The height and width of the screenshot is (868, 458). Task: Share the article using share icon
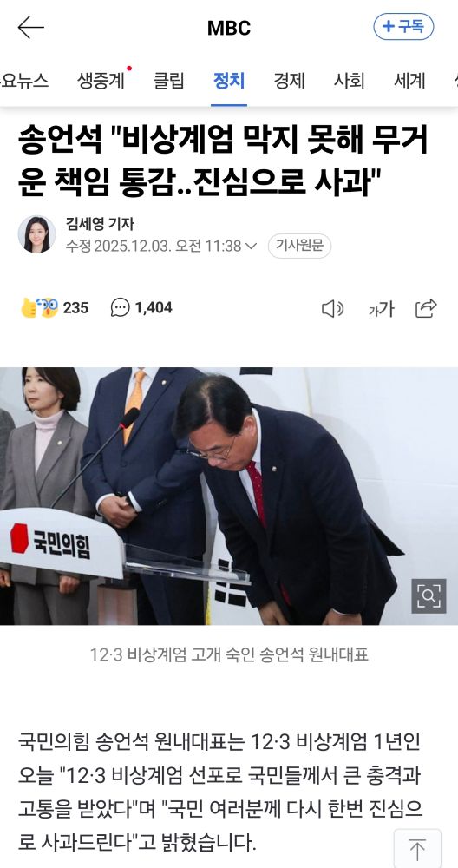pyautogui.click(x=426, y=308)
